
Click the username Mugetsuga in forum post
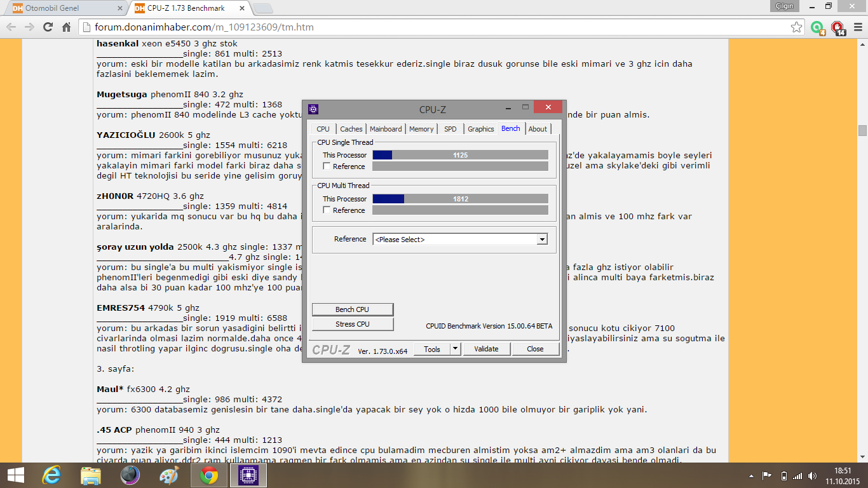coord(122,95)
